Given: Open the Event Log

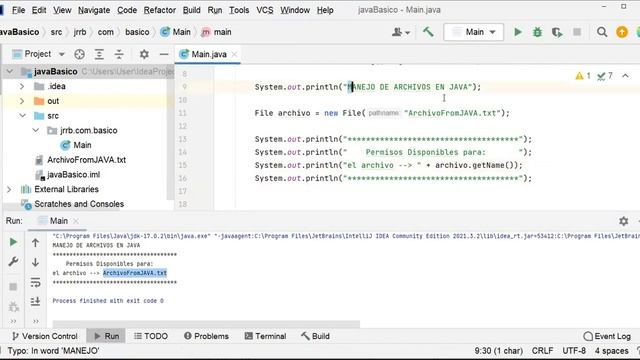Looking at the screenshot, I should click(607, 336).
